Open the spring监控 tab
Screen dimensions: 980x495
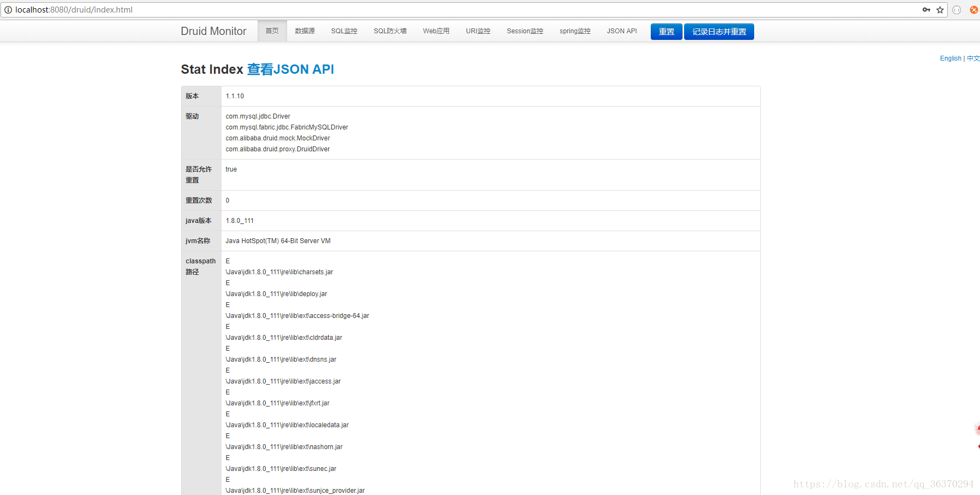(x=575, y=31)
